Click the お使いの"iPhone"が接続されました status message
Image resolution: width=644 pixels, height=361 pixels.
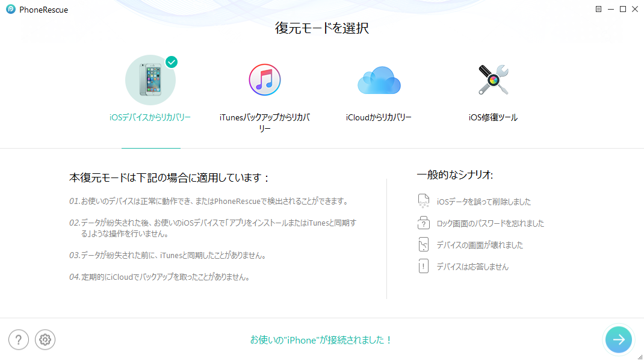tap(321, 340)
